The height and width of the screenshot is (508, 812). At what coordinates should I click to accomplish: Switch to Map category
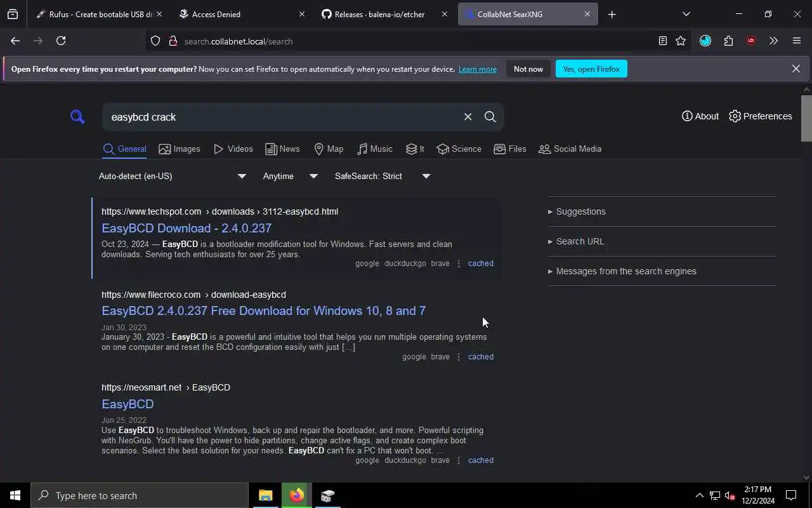329,149
